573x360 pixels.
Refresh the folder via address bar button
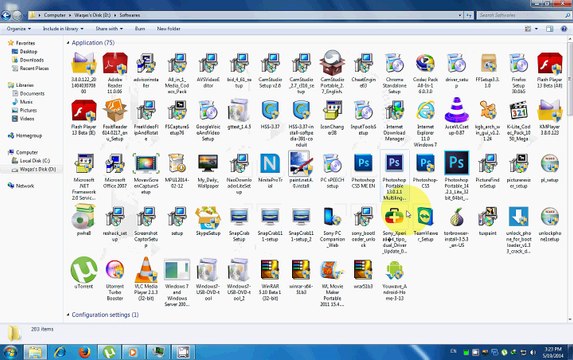tap(469, 15)
